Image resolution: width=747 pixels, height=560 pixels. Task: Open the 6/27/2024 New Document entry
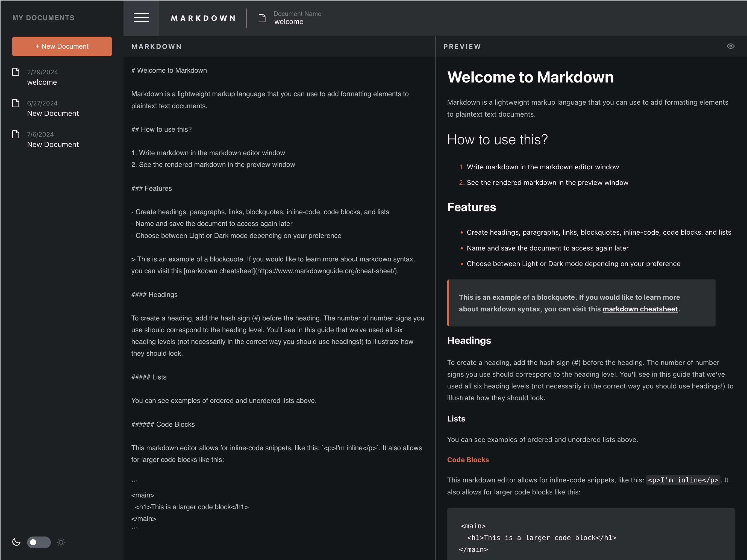coord(53,108)
